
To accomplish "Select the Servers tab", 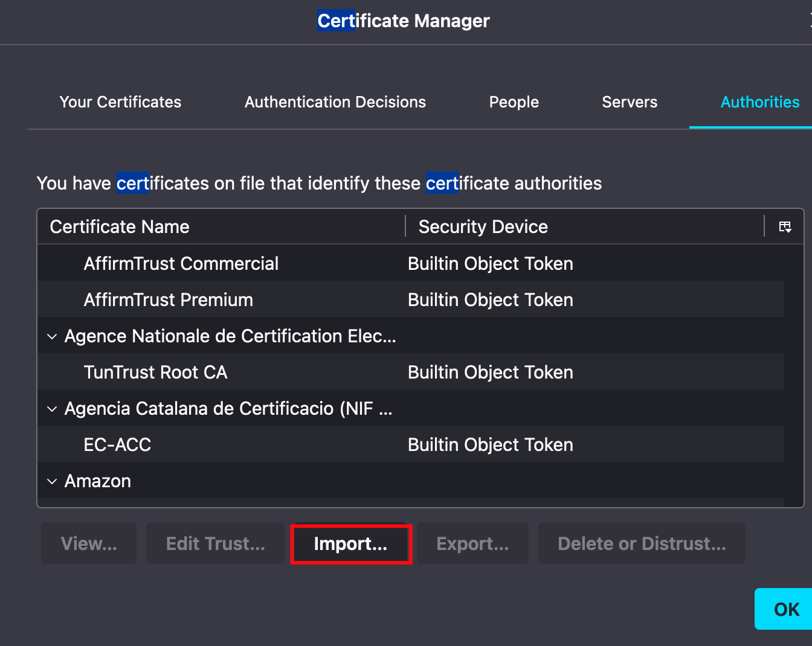I will 630,102.
